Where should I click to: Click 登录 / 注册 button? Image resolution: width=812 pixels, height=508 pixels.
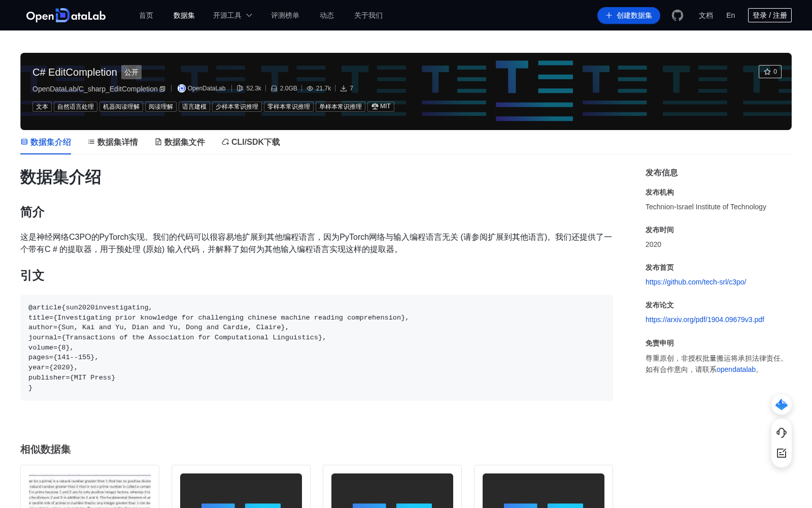click(x=770, y=15)
